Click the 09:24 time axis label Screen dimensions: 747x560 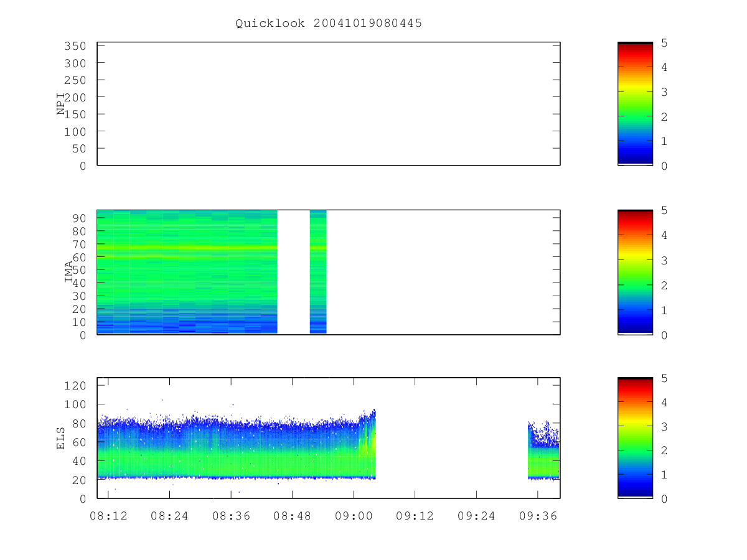(476, 515)
